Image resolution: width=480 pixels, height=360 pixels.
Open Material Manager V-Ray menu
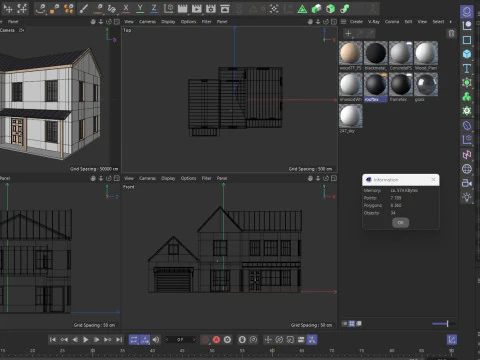(x=374, y=22)
